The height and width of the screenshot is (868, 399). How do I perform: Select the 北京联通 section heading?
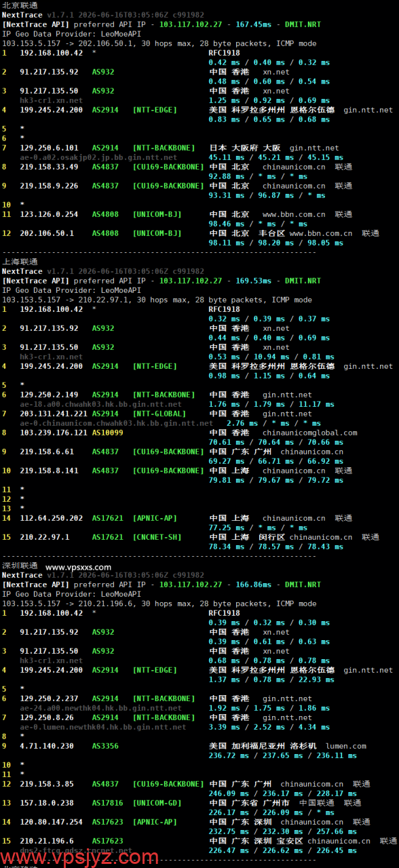[x=20, y=5]
